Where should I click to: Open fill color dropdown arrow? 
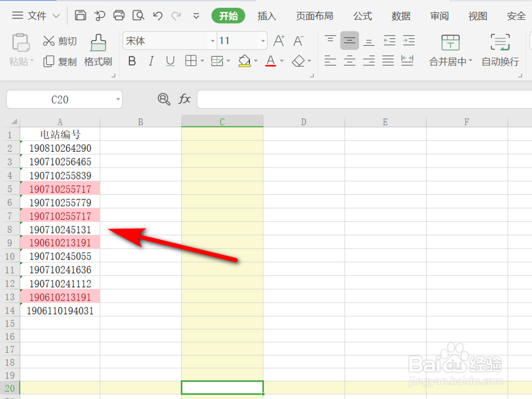tap(256, 61)
